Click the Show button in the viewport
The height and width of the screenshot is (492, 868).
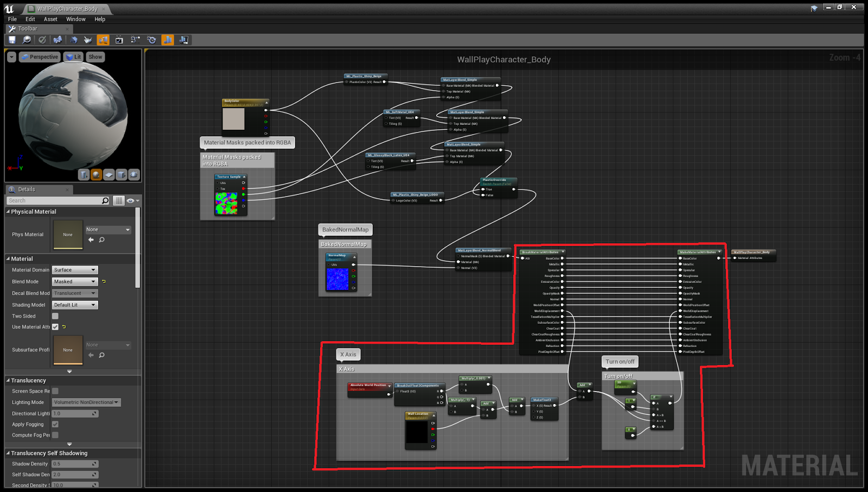(x=95, y=56)
